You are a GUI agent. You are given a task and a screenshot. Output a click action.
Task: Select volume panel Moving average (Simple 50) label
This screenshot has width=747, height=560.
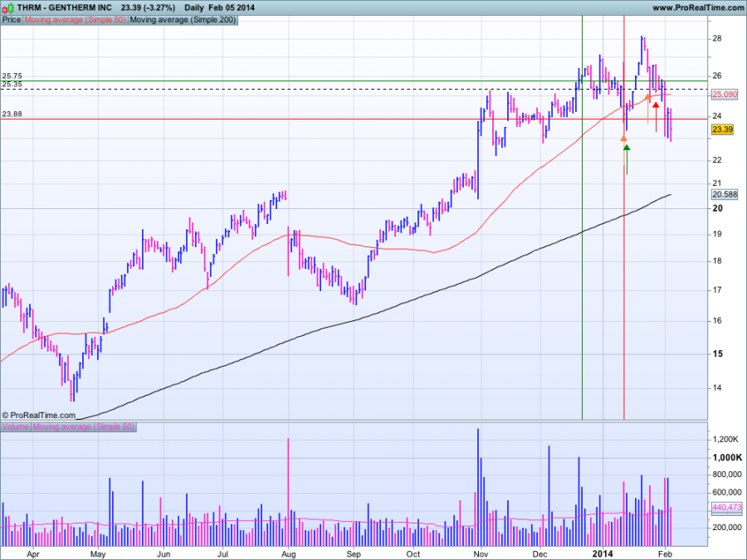[x=84, y=426]
